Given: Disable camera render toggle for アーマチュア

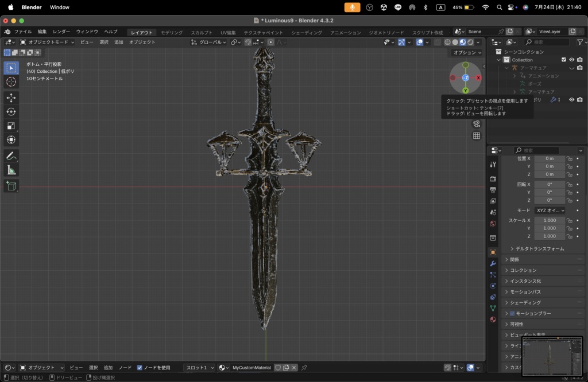Looking at the screenshot, I should pyautogui.click(x=579, y=68).
